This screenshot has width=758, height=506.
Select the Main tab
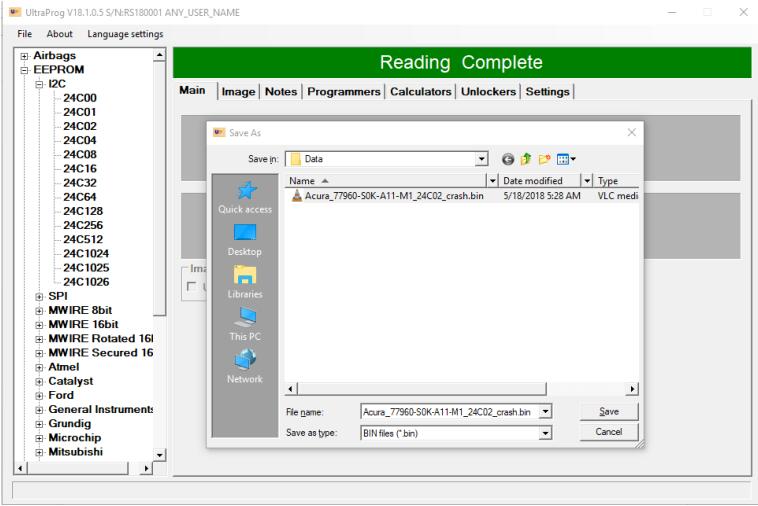pyautogui.click(x=192, y=90)
